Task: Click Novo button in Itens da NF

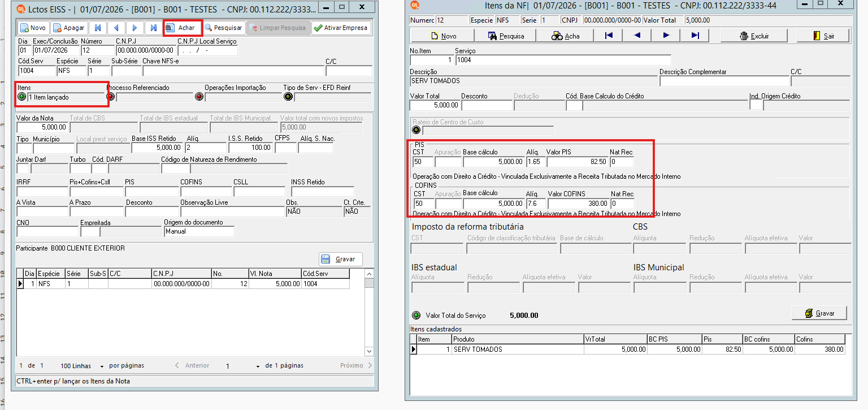Action: point(442,36)
